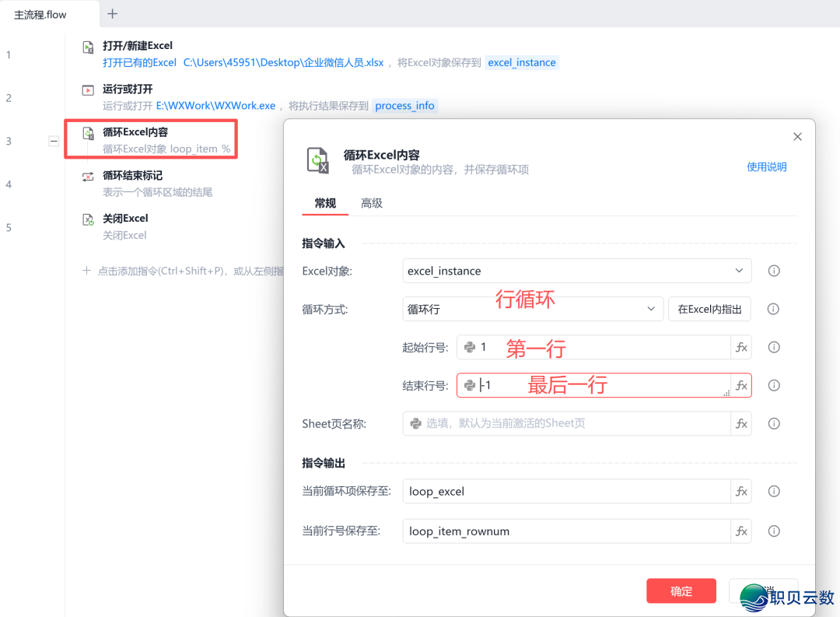Click info icon beside 循环方式
The image size is (840, 617).
(773, 309)
